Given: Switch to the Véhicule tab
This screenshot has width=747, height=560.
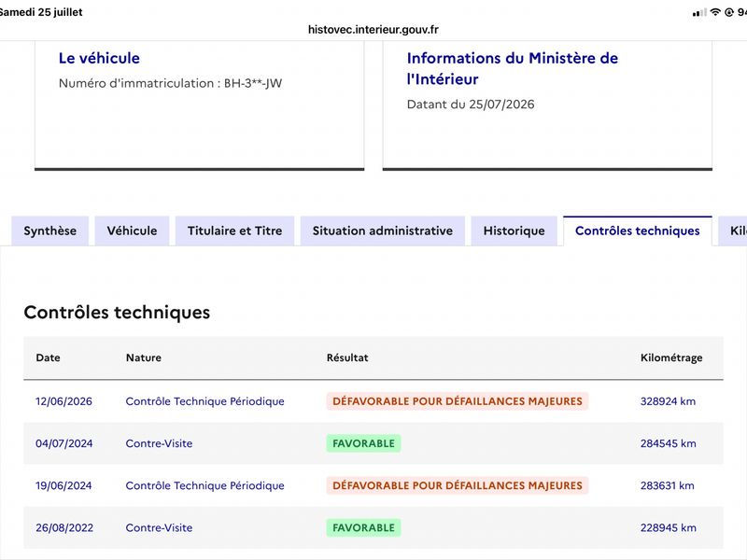Looking at the screenshot, I should 132,231.
